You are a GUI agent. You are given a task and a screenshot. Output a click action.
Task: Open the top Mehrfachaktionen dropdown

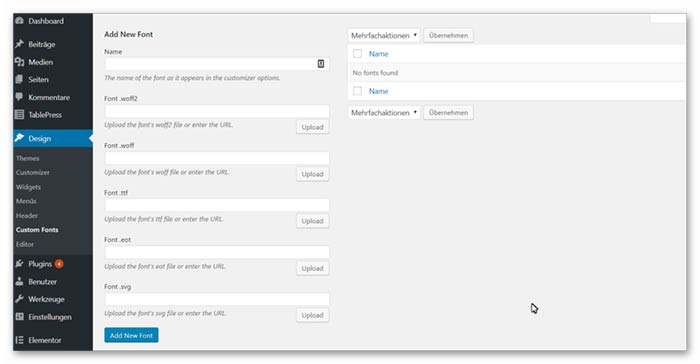[x=383, y=35]
